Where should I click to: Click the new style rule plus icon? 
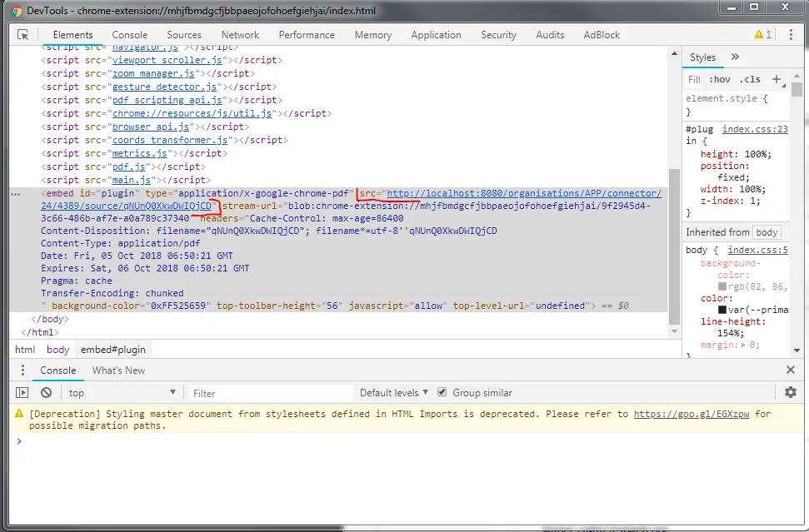[777, 79]
